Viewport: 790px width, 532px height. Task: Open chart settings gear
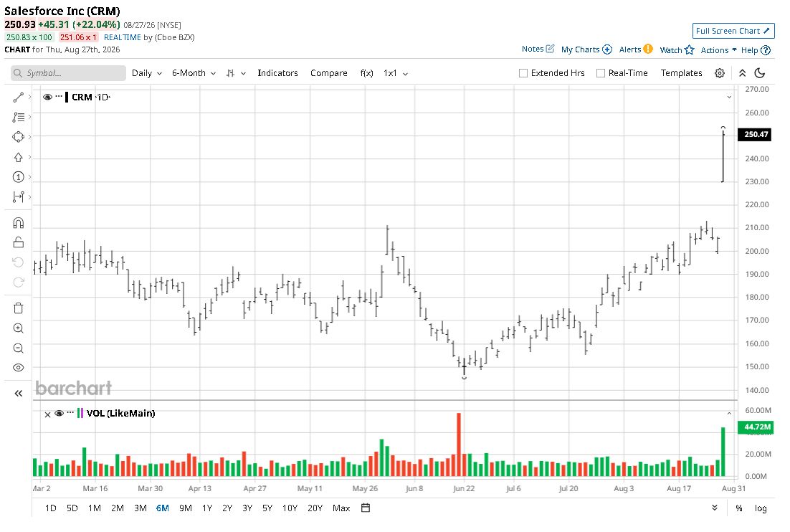click(720, 73)
